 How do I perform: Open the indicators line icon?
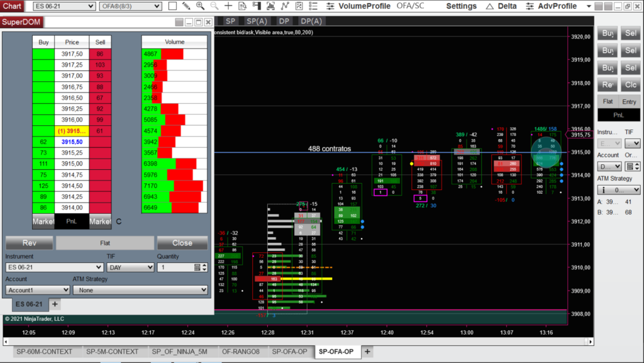[x=285, y=6]
